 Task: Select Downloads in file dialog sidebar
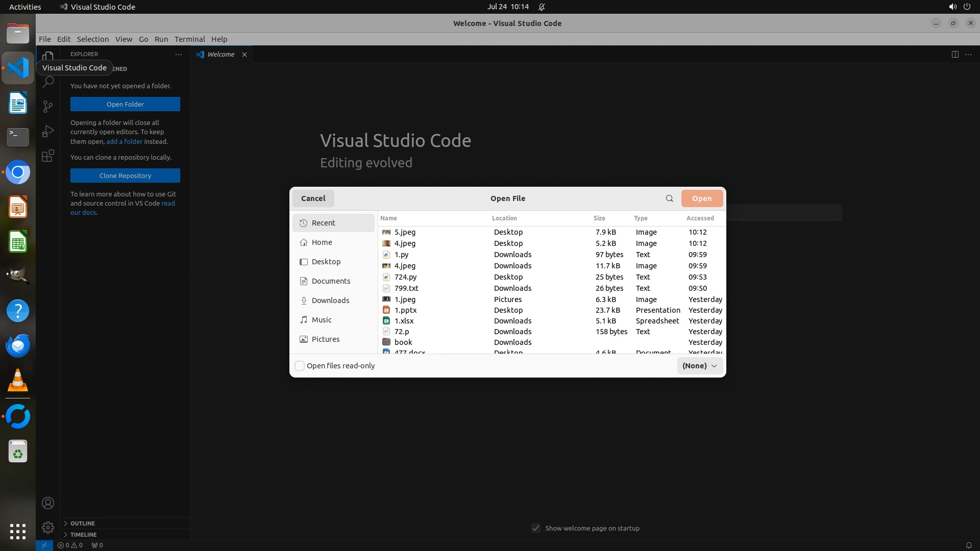pos(330,300)
